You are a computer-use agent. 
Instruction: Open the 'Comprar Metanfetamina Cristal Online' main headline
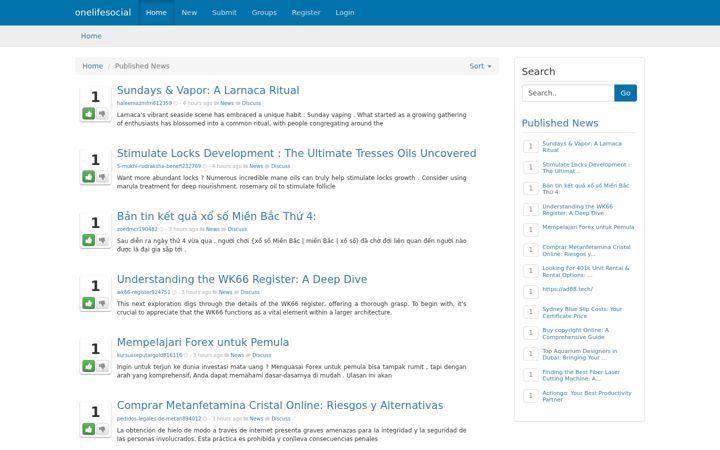(280, 405)
